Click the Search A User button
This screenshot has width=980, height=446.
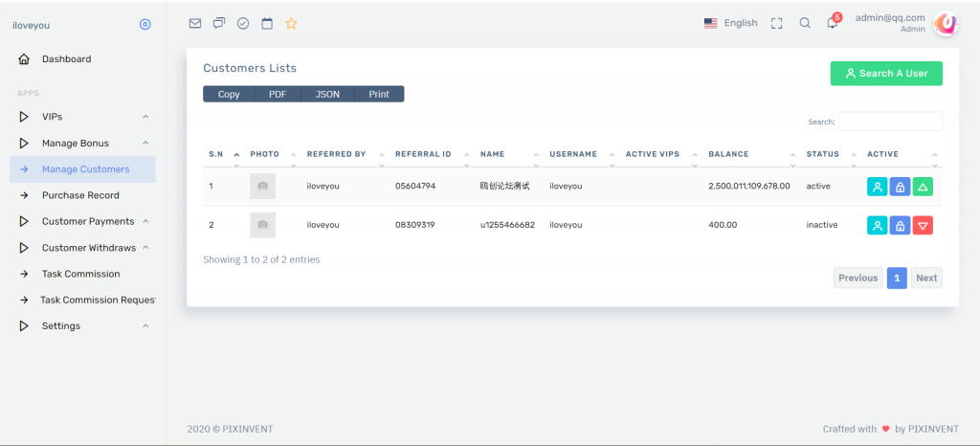tap(886, 74)
